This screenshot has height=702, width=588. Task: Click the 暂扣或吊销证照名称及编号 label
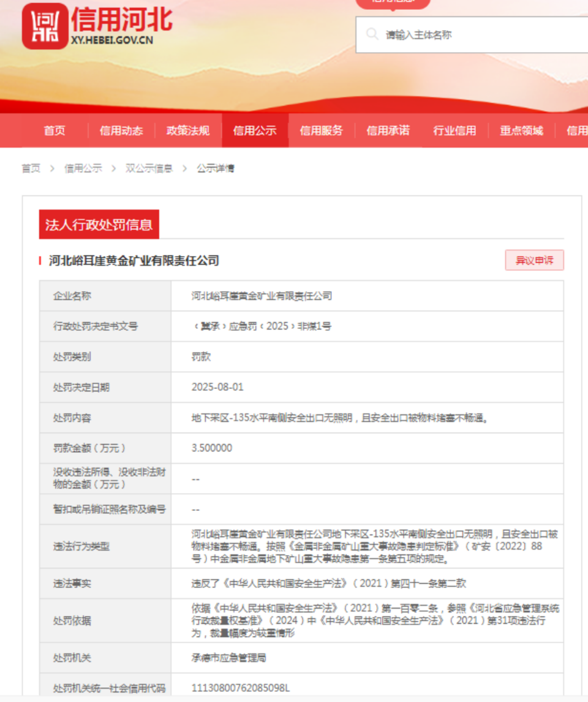tap(110, 509)
